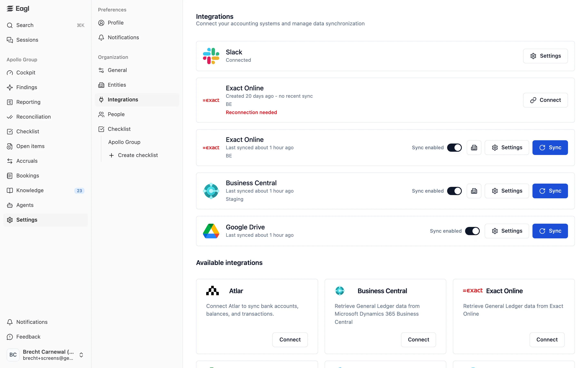Click the Bookings ledger icon
The image size is (588, 368).
[10, 176]
